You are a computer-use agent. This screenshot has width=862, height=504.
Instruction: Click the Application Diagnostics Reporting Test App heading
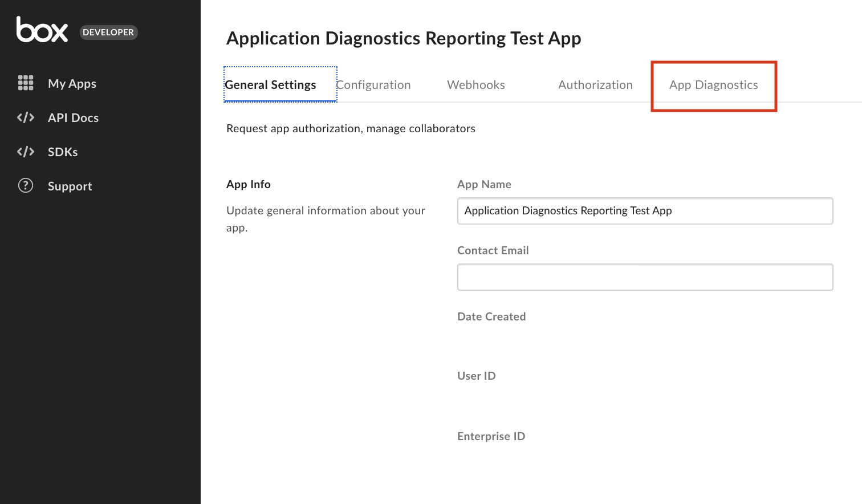404,38
